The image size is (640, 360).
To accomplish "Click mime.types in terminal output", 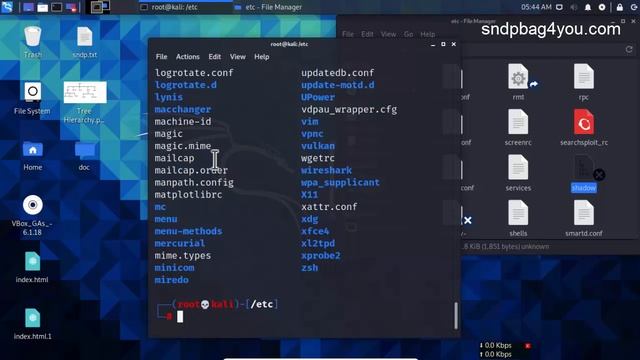I will (182, 256).
